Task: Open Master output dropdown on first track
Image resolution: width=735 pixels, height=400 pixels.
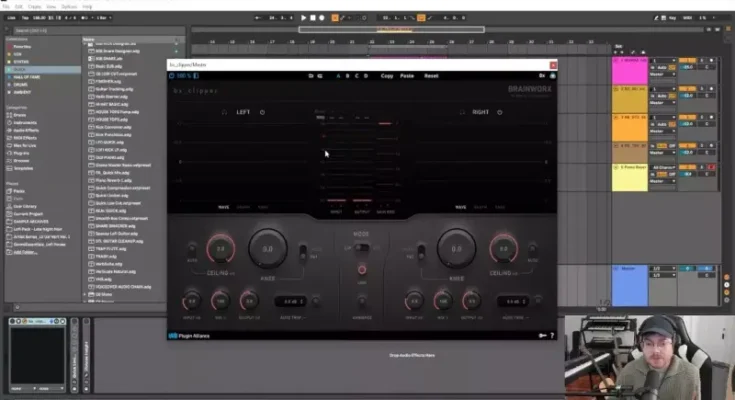Action: tap(661, 73)
